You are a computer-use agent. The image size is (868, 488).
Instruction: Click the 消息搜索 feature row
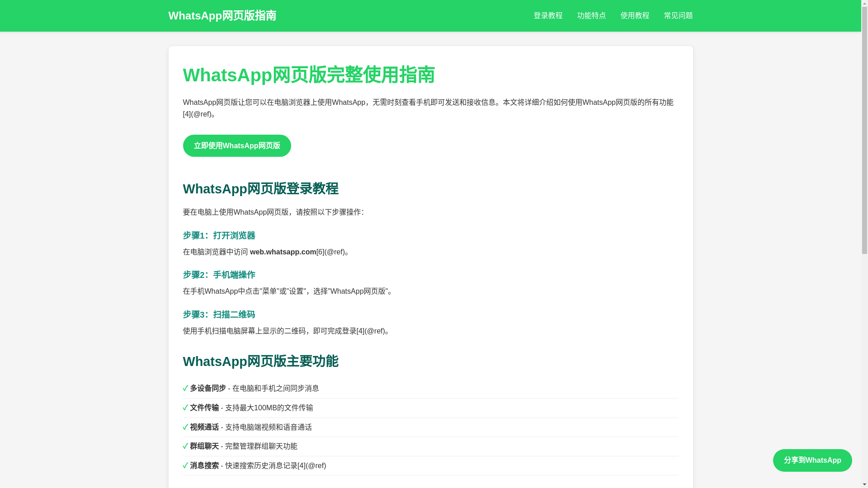[x=430, y=466]
